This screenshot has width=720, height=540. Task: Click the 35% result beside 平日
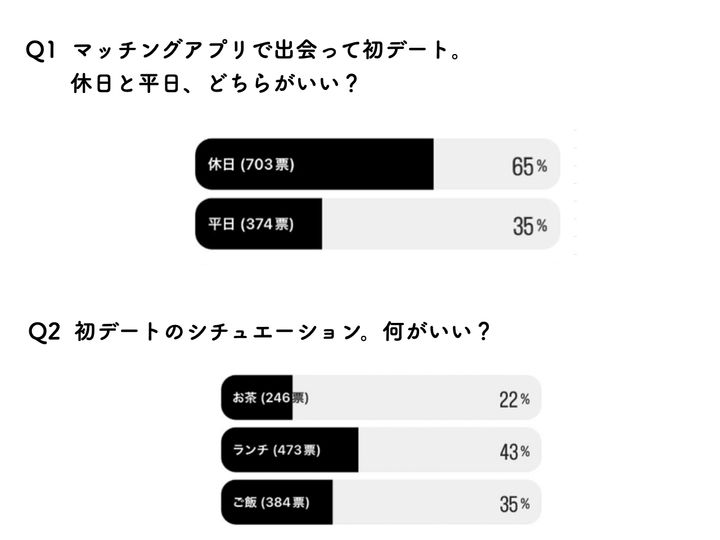pos(528,226)
